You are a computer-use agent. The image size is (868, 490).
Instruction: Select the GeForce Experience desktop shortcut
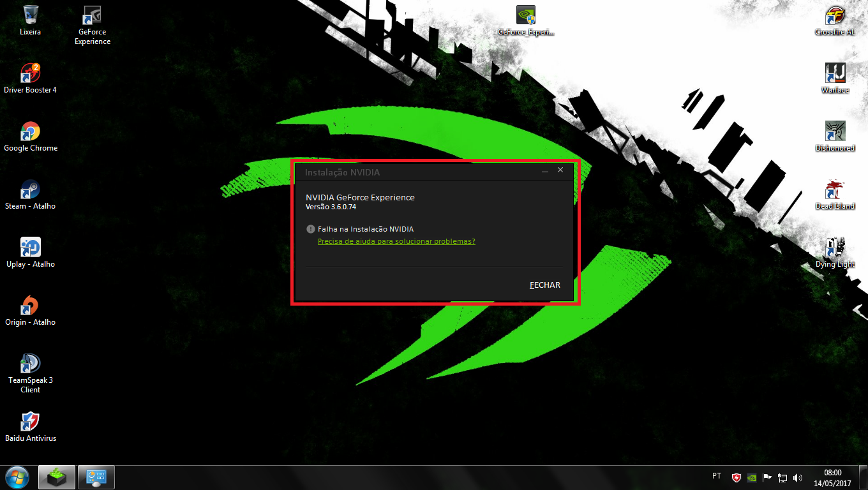93,26
